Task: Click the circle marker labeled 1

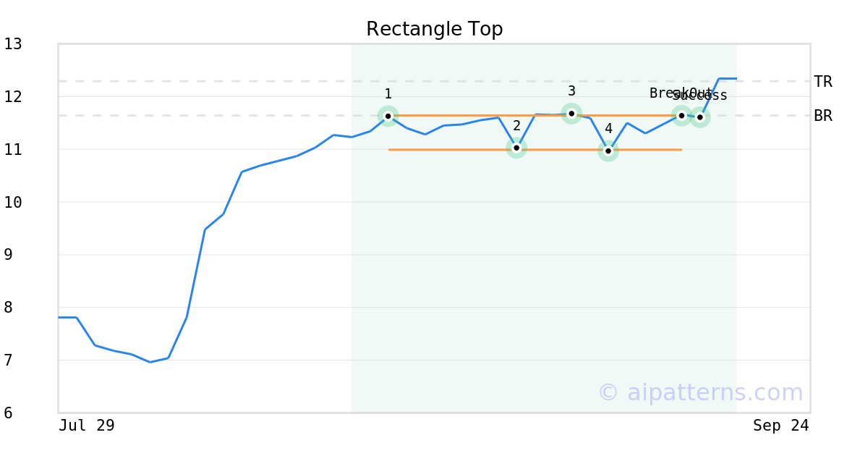Action: pos(388,116)
